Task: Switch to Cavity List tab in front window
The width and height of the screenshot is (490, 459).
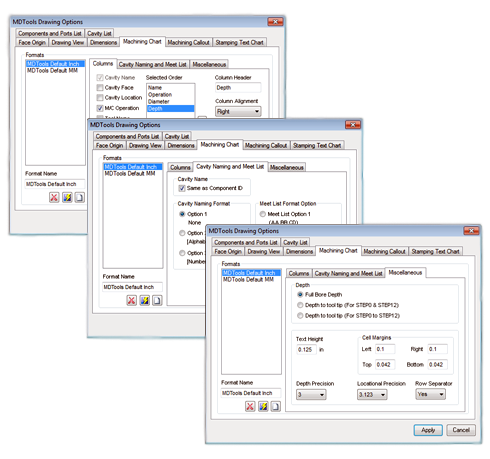Action: pyautogui.click(x=295, y=242)
